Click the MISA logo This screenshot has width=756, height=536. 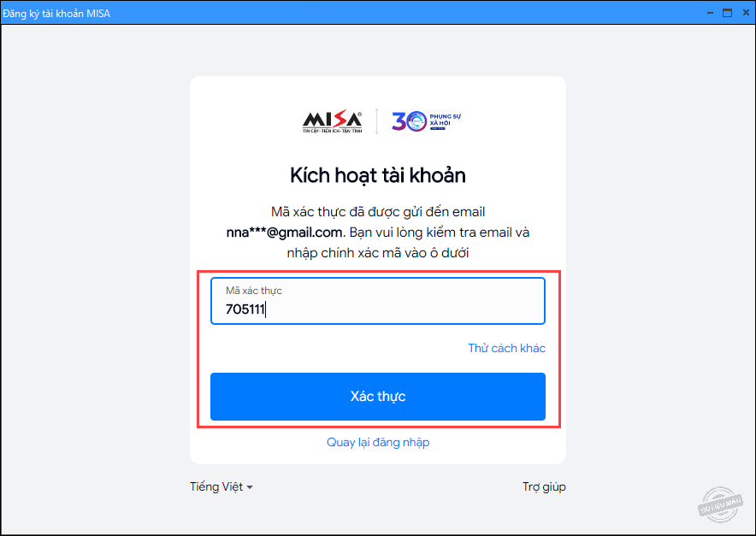(x=332, y=121)
